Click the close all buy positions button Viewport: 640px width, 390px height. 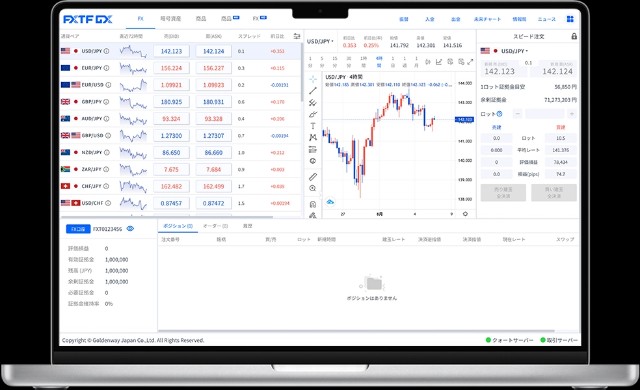point(554,193)
